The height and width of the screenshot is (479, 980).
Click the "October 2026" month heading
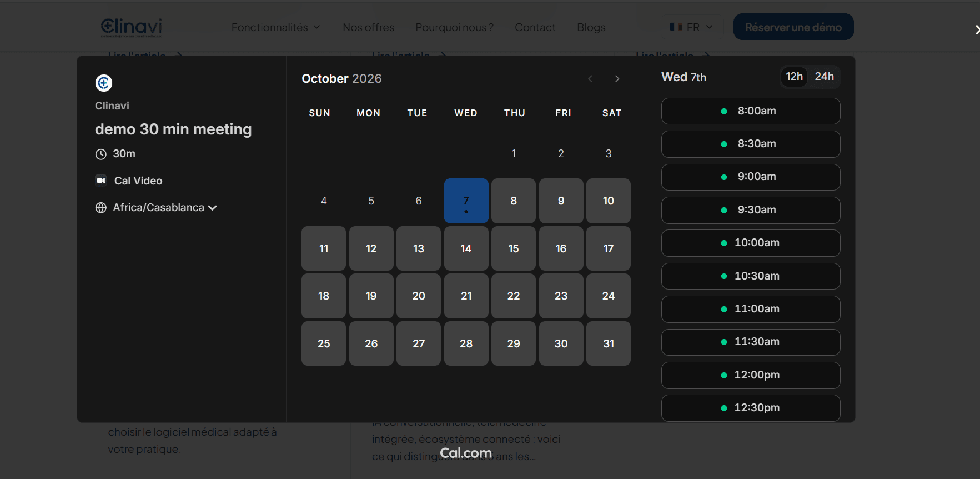pyautogui.click(x=341, y=79)
